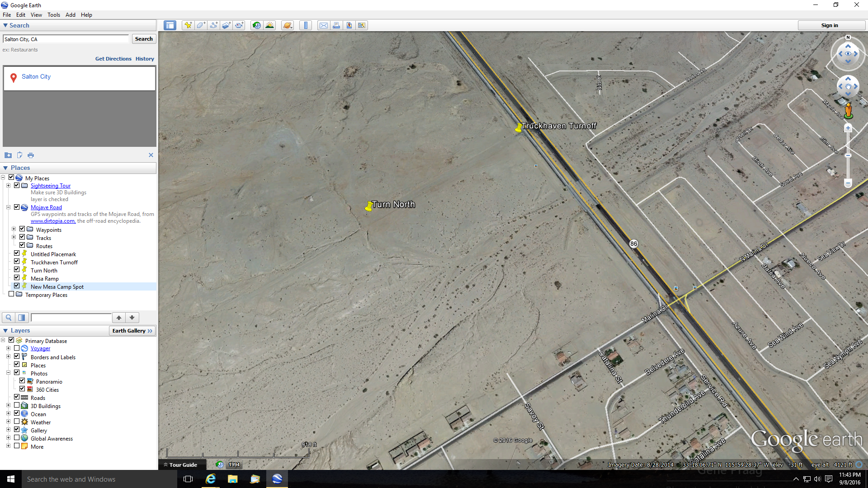Click the printer icon below search results
Viewport: 868px width, 488px height.
point(31,155)
